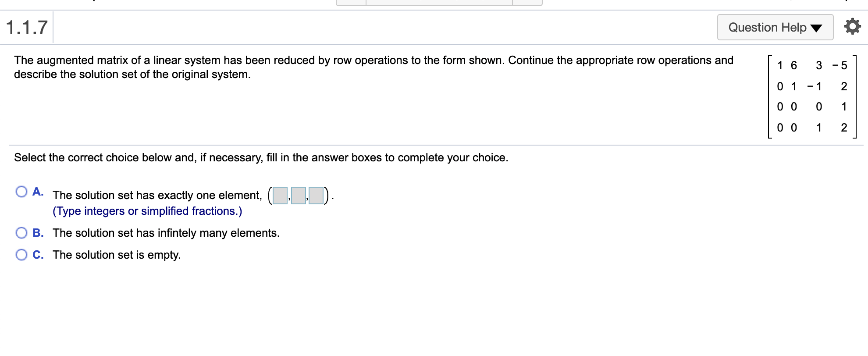Click the 'Select the correct choice below' instruction
Image resolution: width=868 pixels, height=356 pixels.
pos(261,157)
